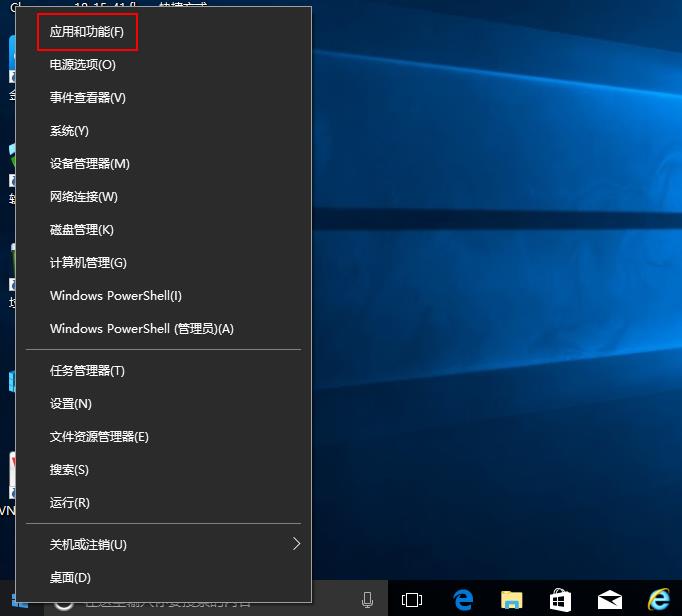Select 桌面(D) at the menu bottom
This screenshot has height=616, width=682.
point(71,578)
